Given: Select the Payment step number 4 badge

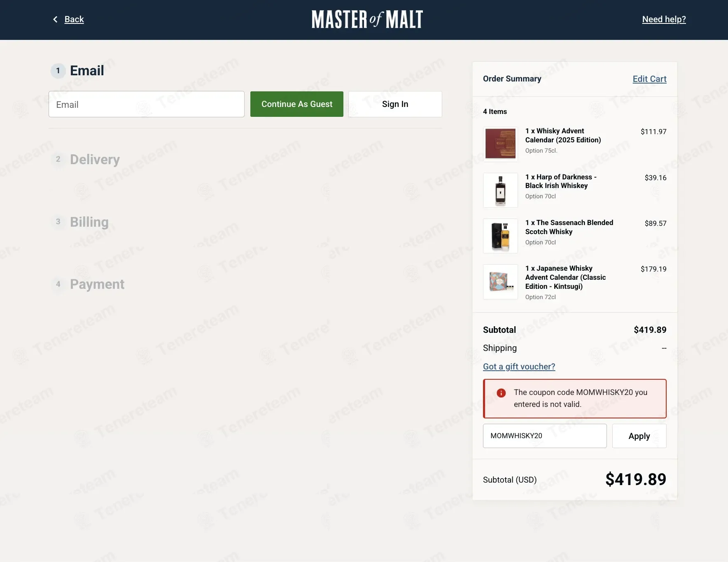Looking at the screenshot, I should (x=58, y=284).
